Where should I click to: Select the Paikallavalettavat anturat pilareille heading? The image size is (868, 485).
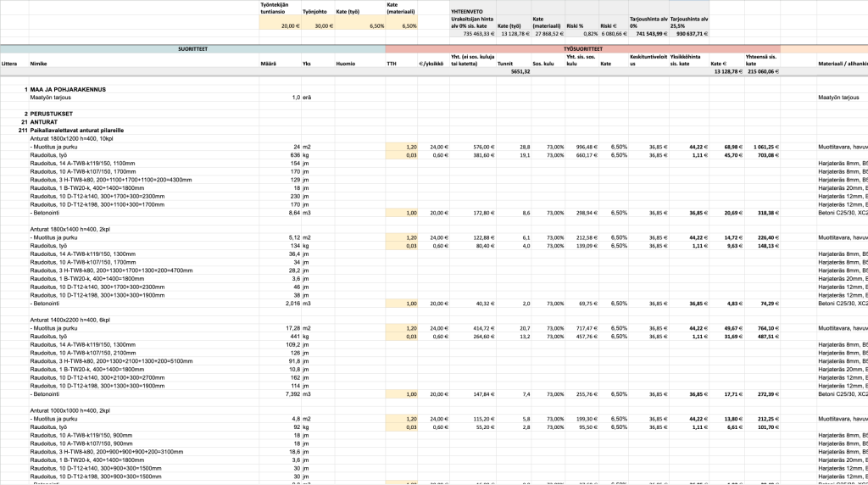coord(76,130)
